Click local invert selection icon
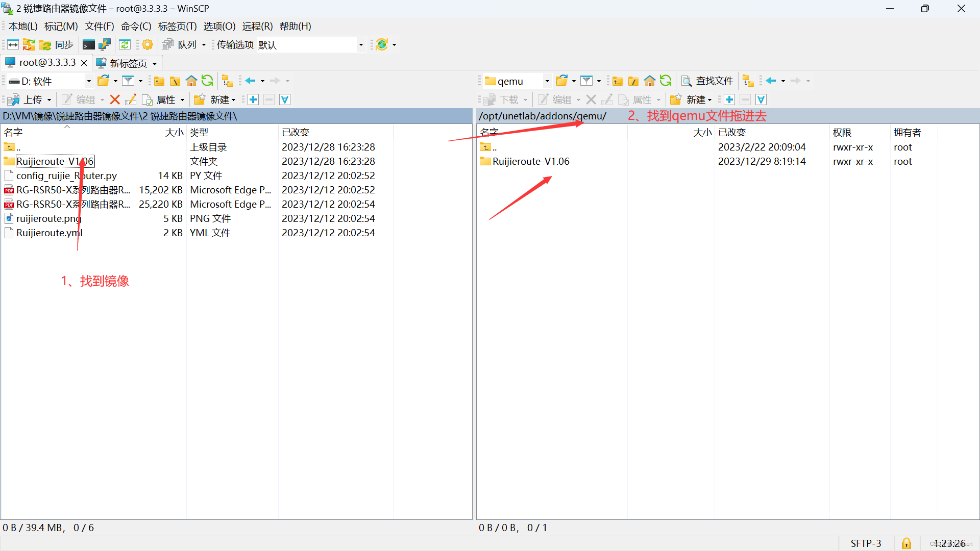Screen dimensions: 980x551 285,99
